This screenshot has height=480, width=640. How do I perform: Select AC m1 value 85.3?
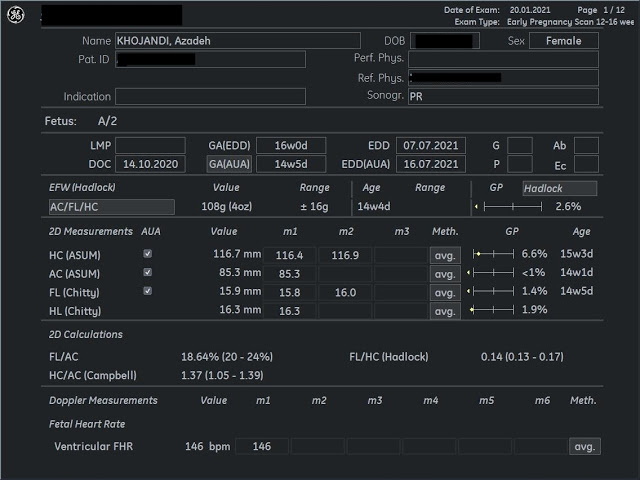point(289,274)
